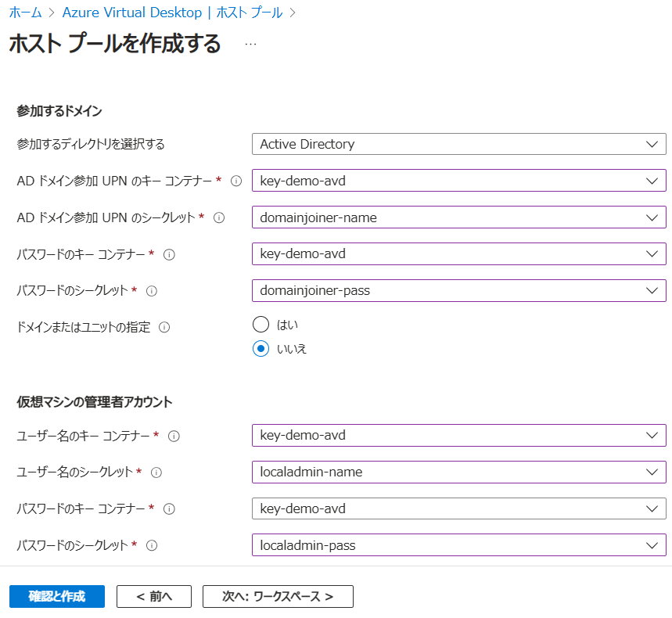Click info icon beside ユーザー名のキー コンテナー

[x=174, y=436]
